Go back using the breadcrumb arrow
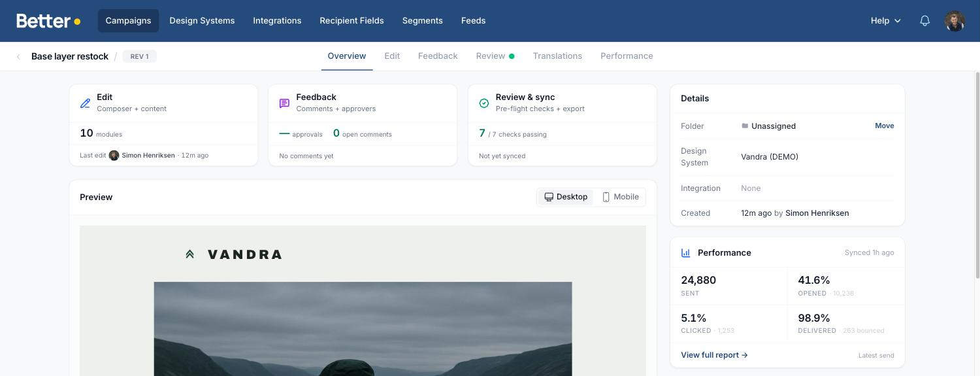This screenshot has width=980, height=376. [x=18, y=57]
